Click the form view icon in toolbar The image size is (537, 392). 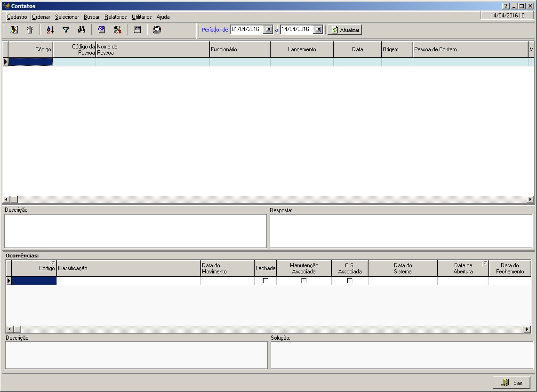137,30
